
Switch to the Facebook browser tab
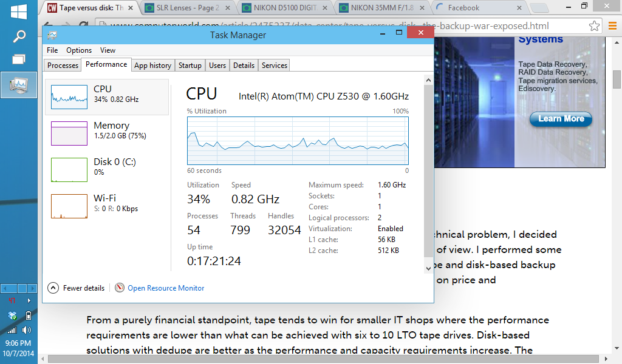pyautogui.click(x=479, y=7)
